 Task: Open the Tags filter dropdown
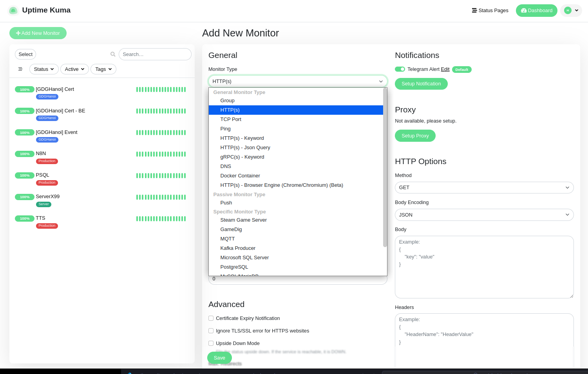103,69
